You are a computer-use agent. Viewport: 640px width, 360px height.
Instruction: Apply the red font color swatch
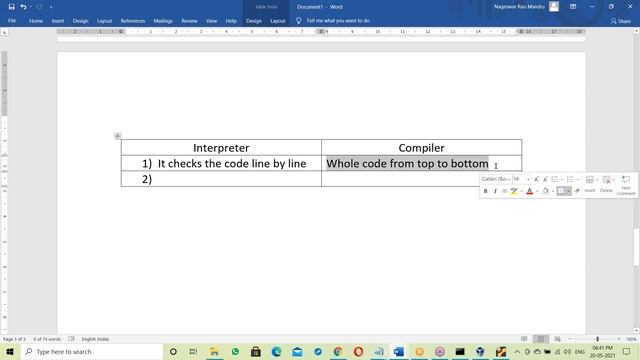pos(529,191)
